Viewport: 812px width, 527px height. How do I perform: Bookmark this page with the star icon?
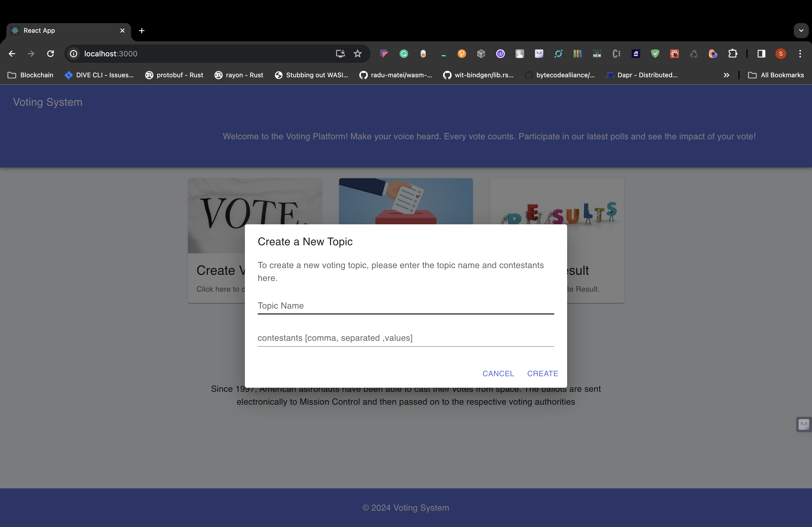click(357, 53)
